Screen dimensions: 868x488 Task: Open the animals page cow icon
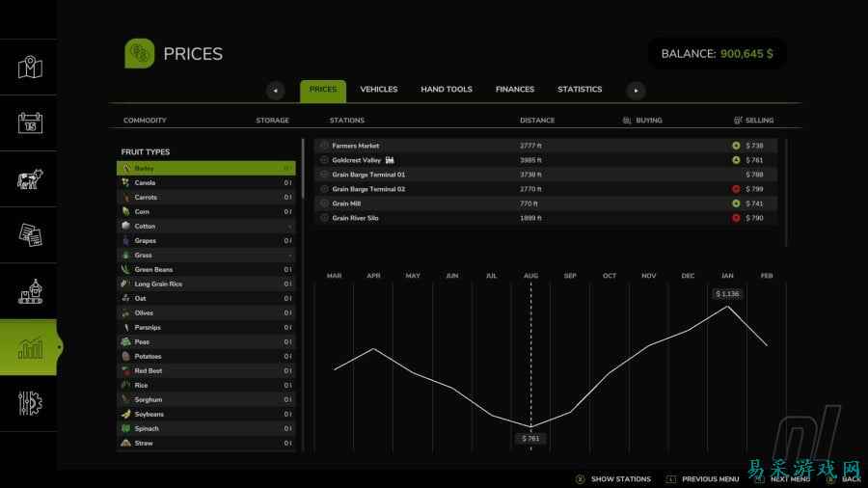pos(29,179)
